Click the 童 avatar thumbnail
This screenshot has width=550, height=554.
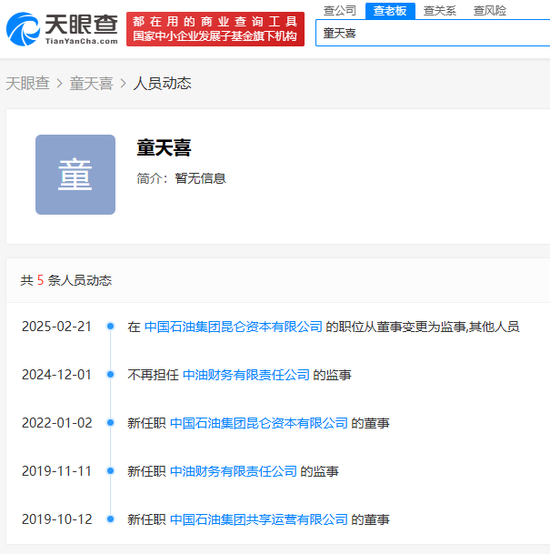(x=75, y=175)
